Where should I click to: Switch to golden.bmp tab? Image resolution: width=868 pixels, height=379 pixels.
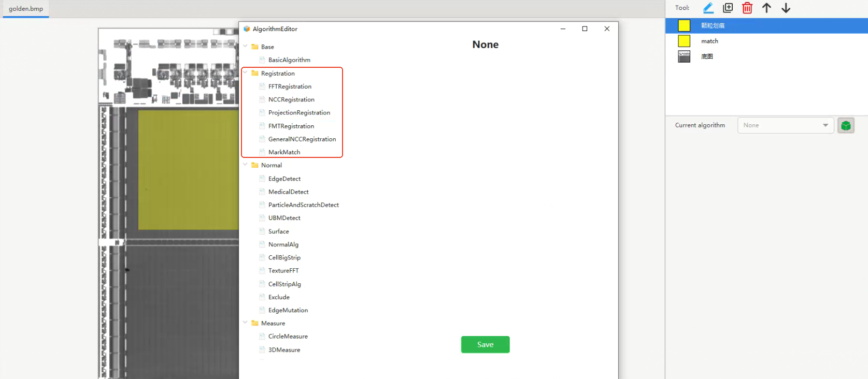[26, 9]
